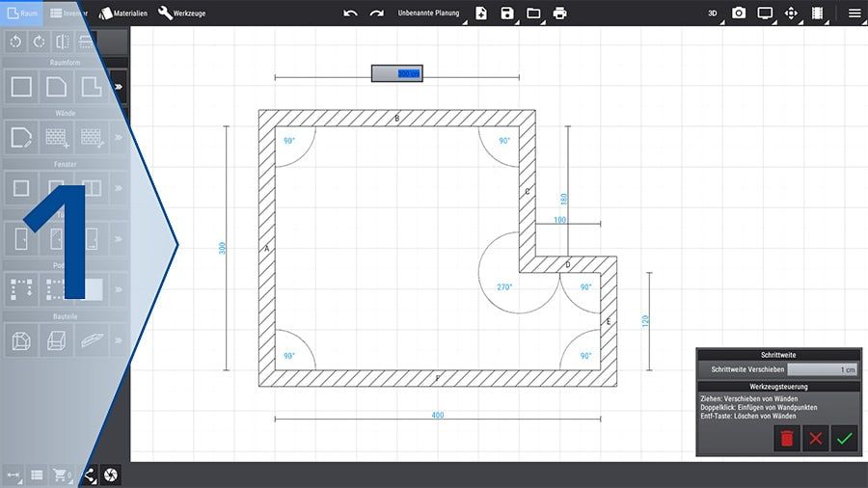Image resolution: width=868 pixels, height=488 pixels.
Task: Create a new plan with the new-file icon
Action: (x=481, y=14)
